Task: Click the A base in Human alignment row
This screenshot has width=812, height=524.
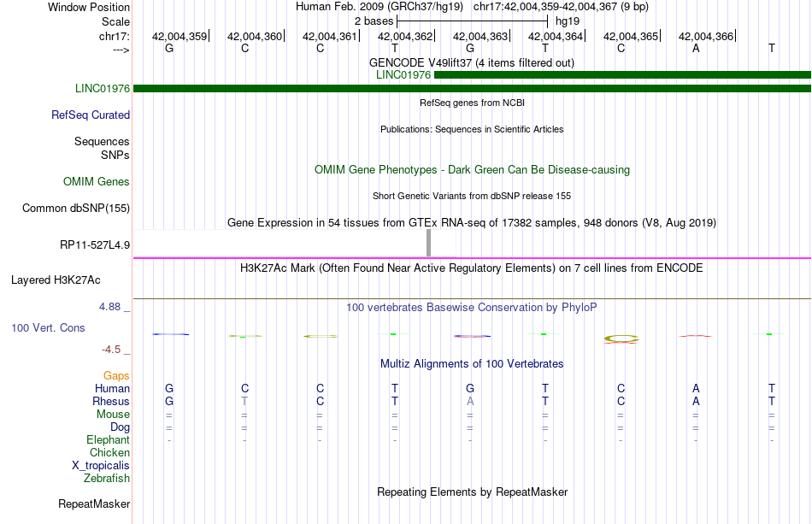Action: coord(696,388)
